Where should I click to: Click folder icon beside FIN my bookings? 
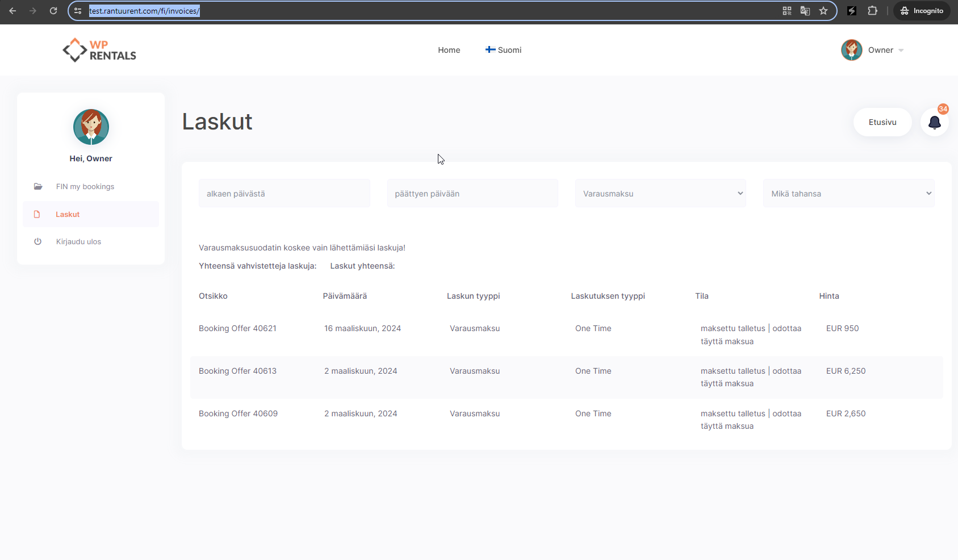pyautogui.click(x=38, y=186)
